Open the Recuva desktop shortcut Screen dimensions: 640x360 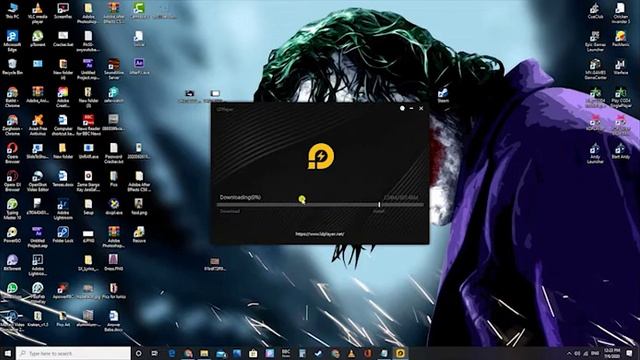click(x=139, y=235)
